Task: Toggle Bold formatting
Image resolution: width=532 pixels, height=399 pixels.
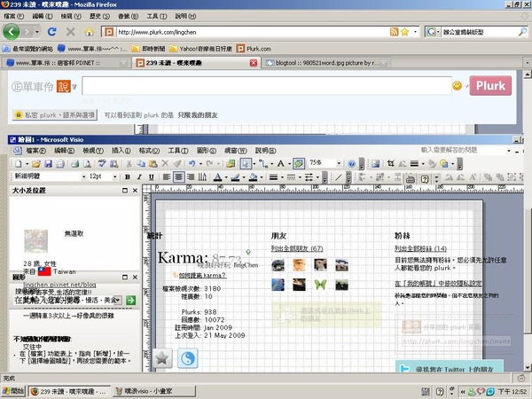Action: point(128,177)
